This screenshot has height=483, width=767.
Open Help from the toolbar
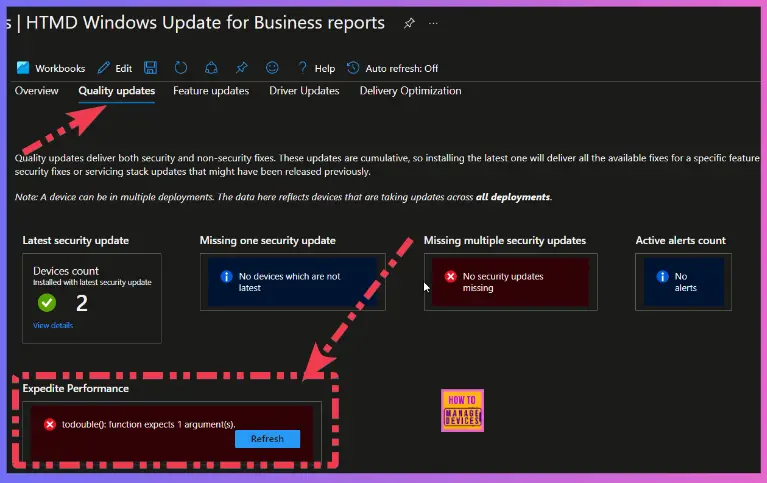pyautogui.click(x=316, y=68)
